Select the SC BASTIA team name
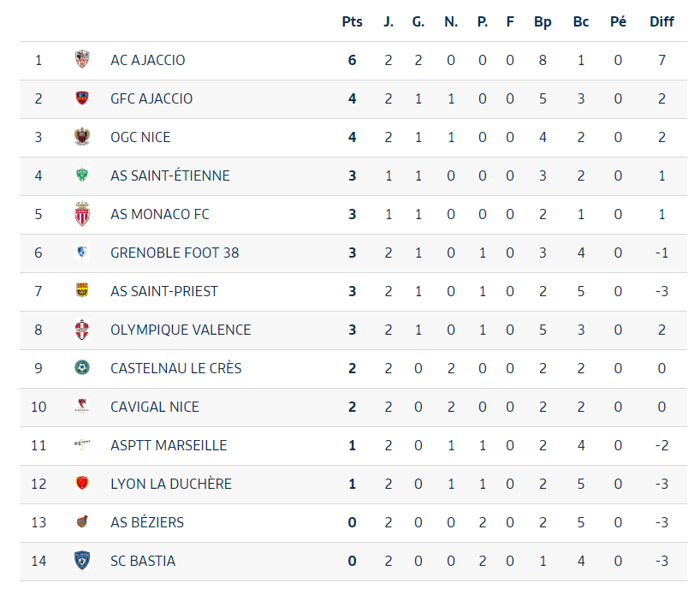Image resolution: width=700 pixels, height=595 pixels. [143, 561]
